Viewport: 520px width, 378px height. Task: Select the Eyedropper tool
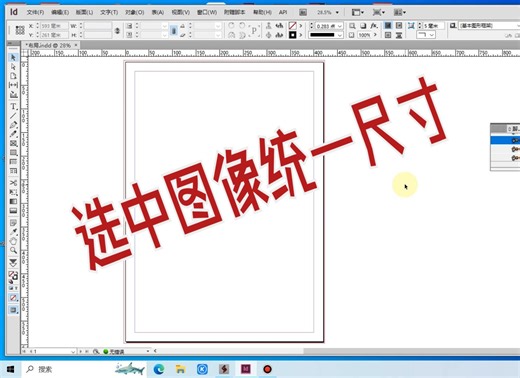13,232
